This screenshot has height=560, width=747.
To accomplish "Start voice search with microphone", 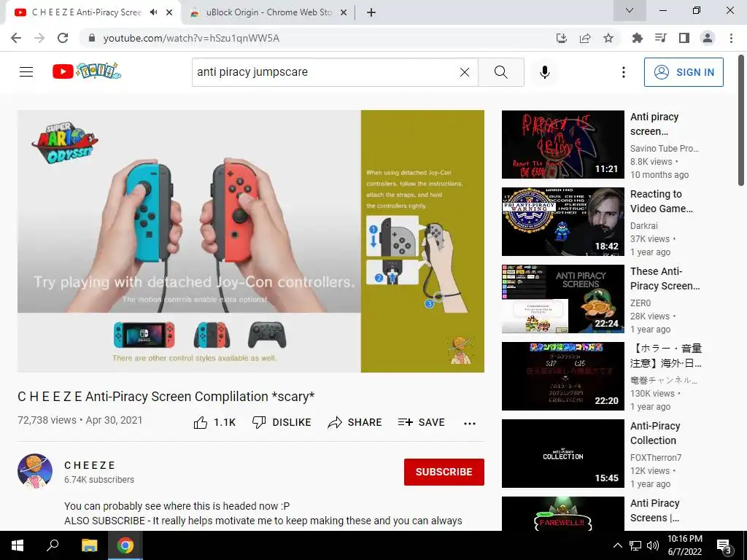I will (x=544, y=72).
